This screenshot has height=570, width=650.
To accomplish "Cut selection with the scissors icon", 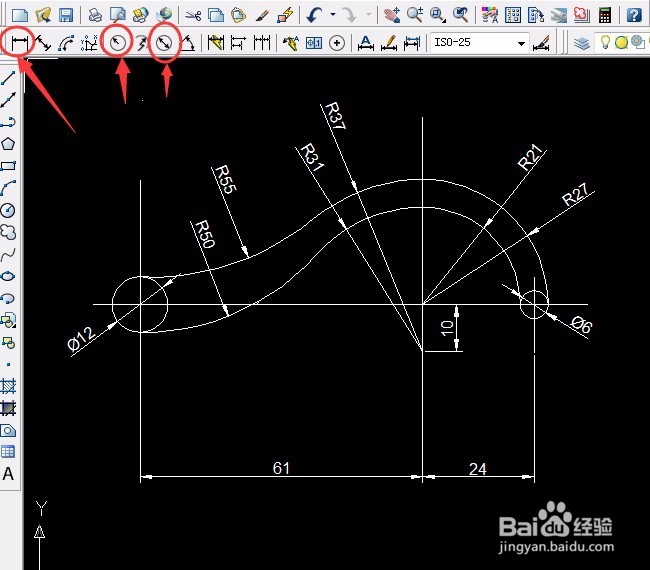I will point(193,15).
